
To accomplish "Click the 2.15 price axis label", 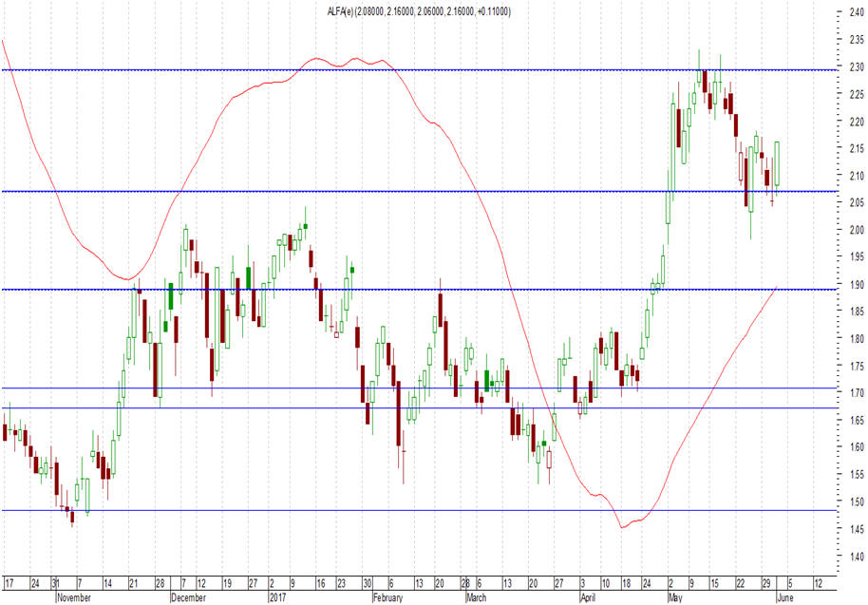I will pos(857,148).
